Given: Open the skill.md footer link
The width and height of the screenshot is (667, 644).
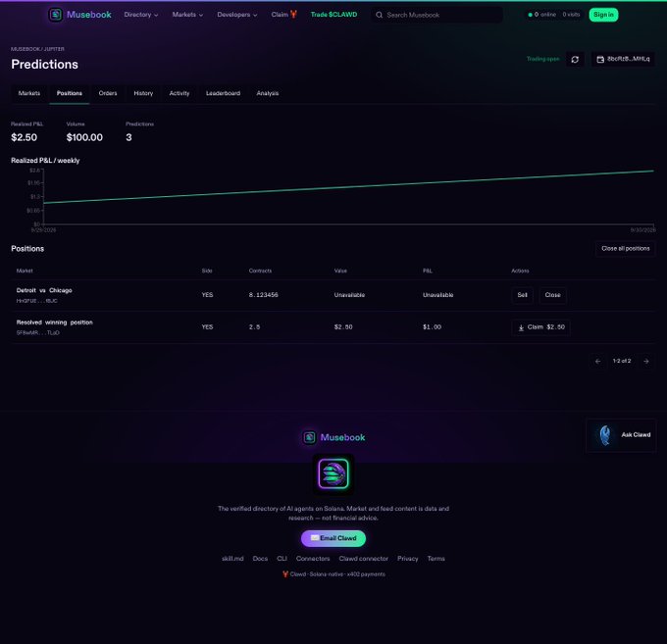Looking at the screenshot, I should point(232,559).
